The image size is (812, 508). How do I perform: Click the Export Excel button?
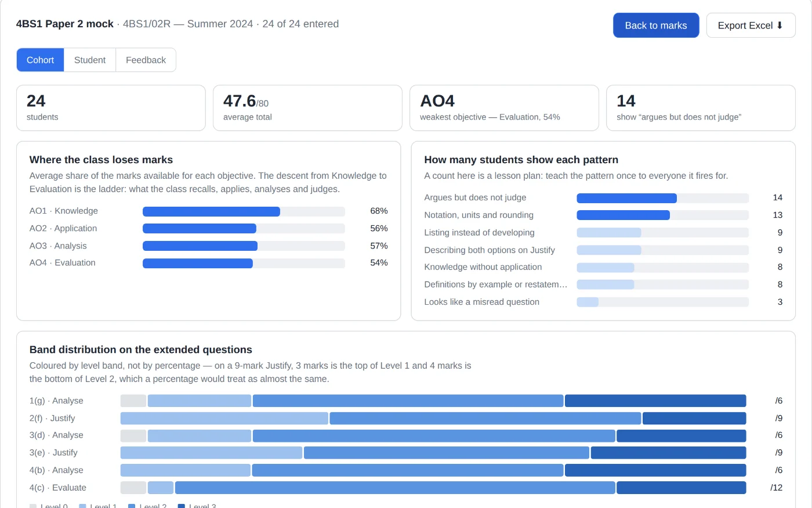tap(751, 26)
